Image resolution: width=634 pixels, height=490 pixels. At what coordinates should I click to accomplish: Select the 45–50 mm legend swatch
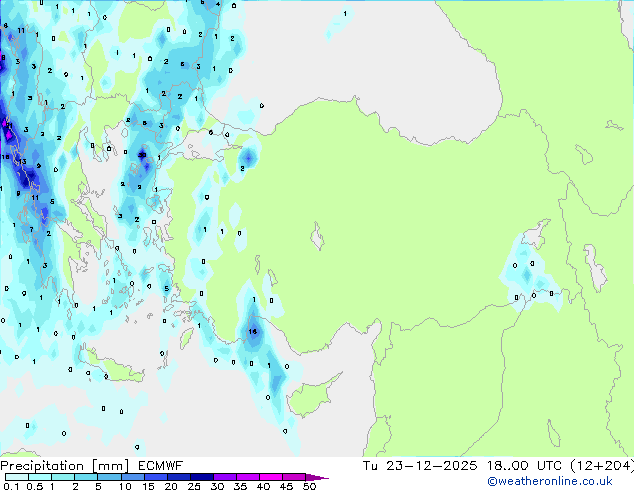[x=294, y=477]
